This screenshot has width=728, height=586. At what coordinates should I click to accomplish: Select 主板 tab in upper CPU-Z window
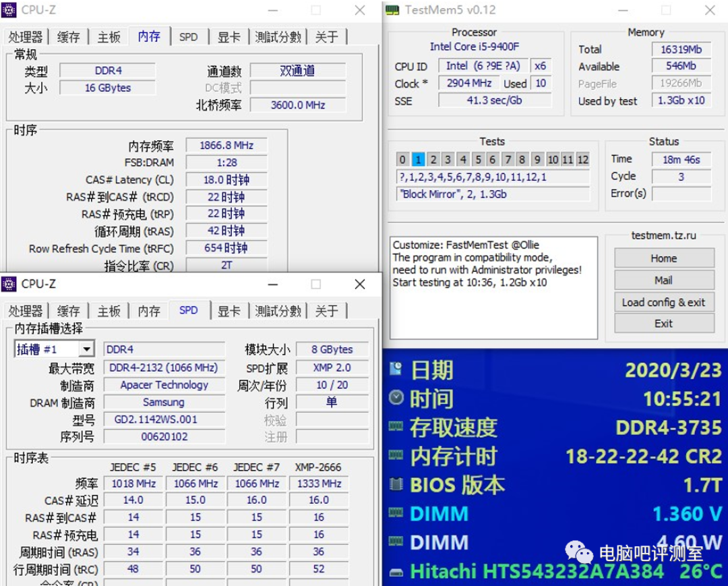109,37
